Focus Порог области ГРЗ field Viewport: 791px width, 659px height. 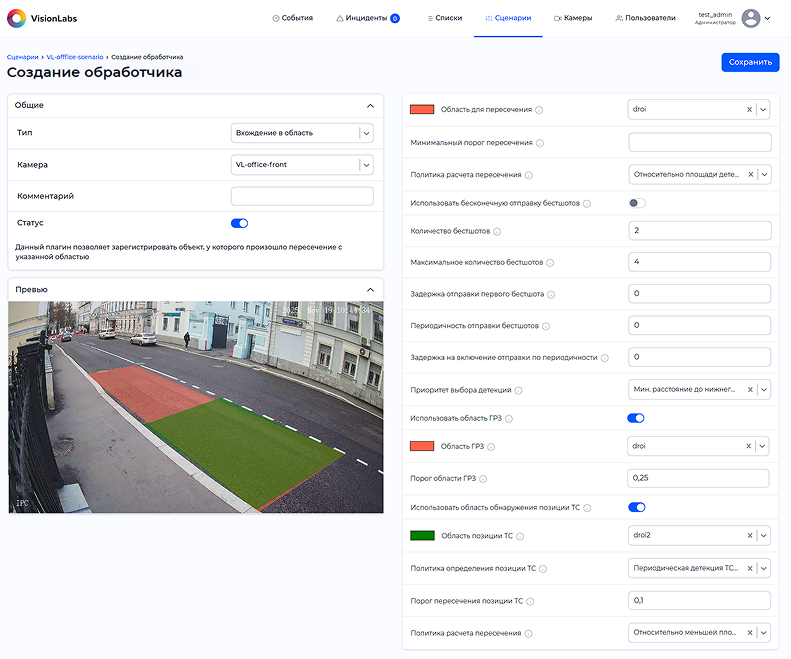(x=698, y=478)
